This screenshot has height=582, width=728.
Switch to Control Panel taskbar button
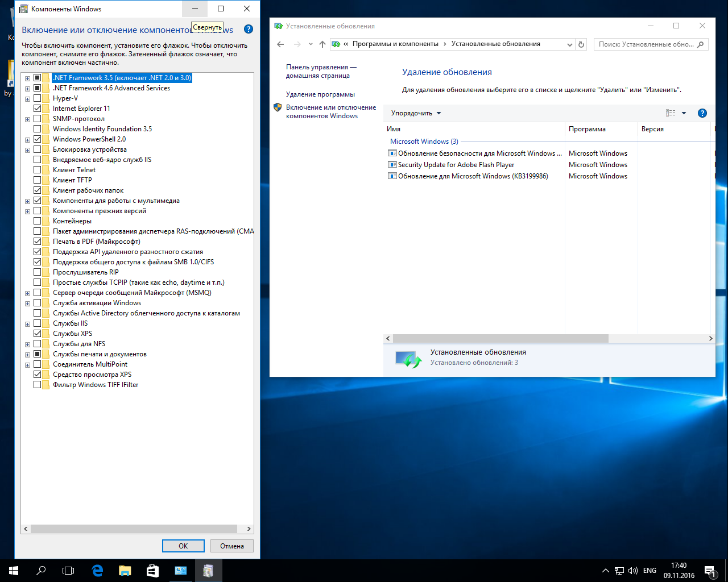(180, 571)
